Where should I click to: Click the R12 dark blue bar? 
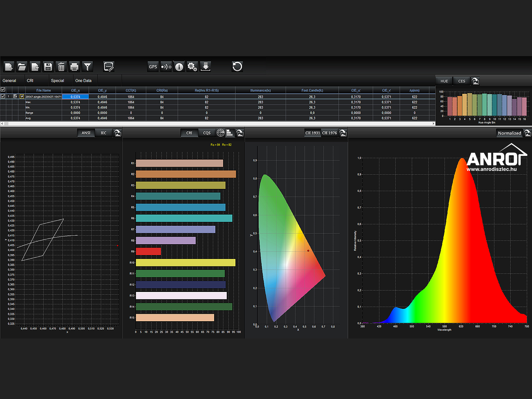coord(181,285)
